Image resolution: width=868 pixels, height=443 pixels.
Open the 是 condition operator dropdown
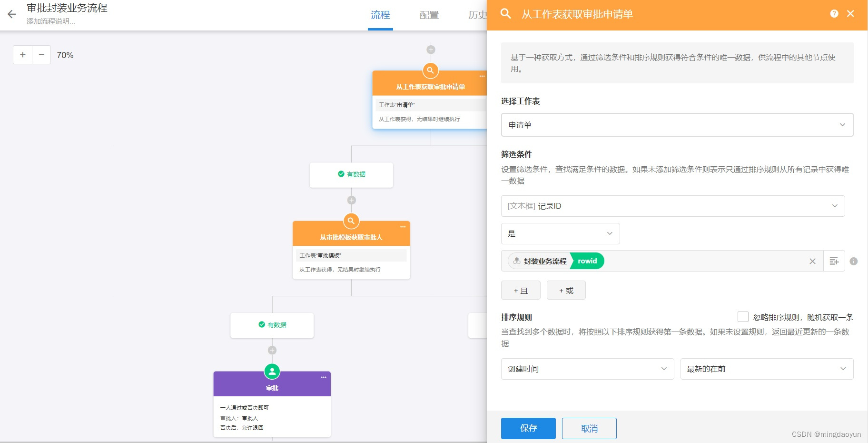pyautogui.click(x=560, y=233)
